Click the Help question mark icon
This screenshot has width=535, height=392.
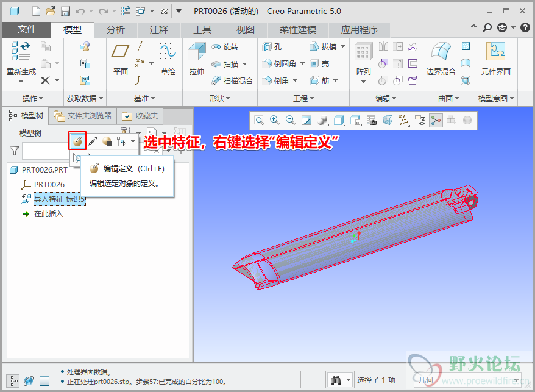pyautogui.click(x=525, y=27)
